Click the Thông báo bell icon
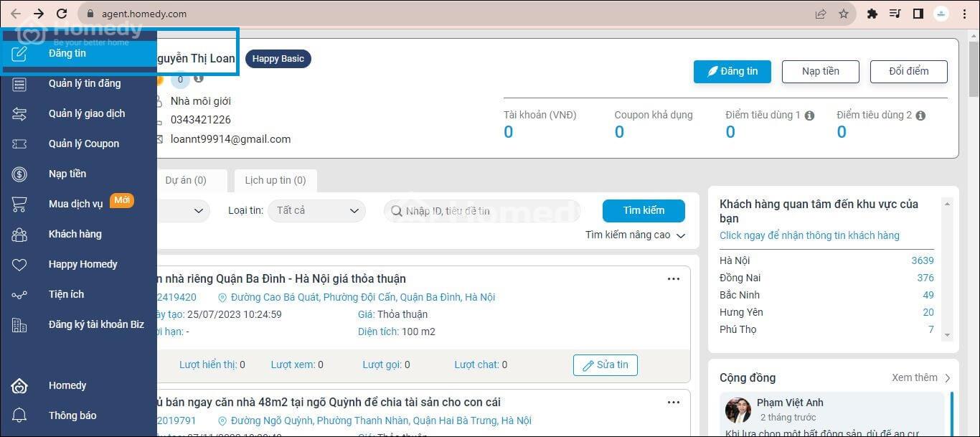The height and width of the screenshot is (437, 980). [19, 415]
